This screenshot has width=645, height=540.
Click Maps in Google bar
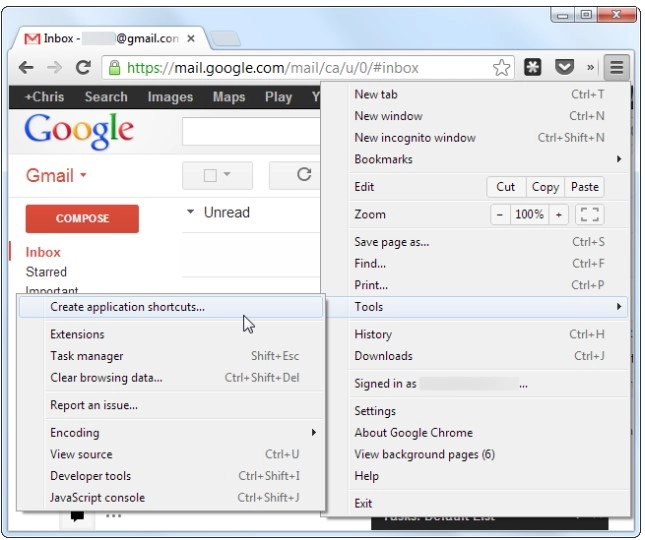pyautogui.click(x=229, y=97)
